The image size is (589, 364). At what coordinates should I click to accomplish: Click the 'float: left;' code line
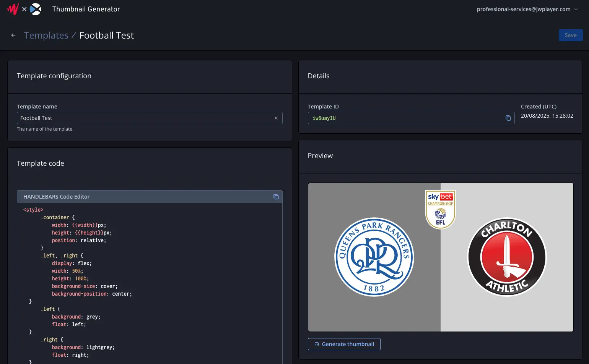pos(69,324)
